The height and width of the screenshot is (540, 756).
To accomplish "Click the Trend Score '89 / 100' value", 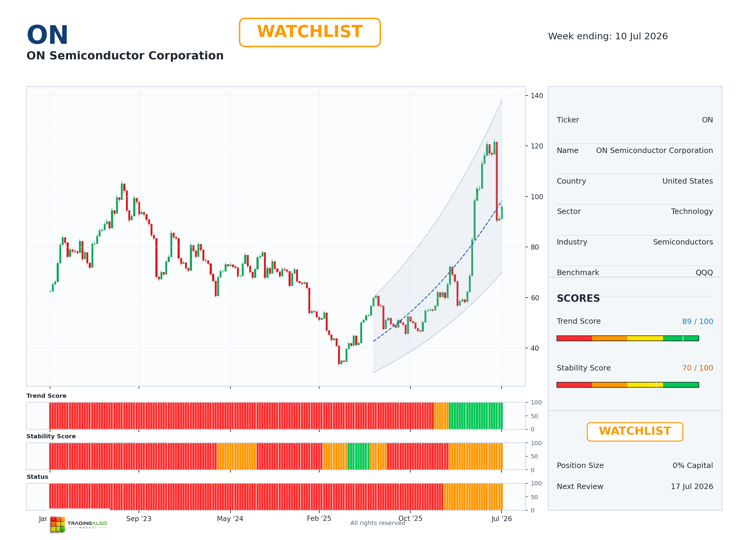I will [x=697, y=322].
